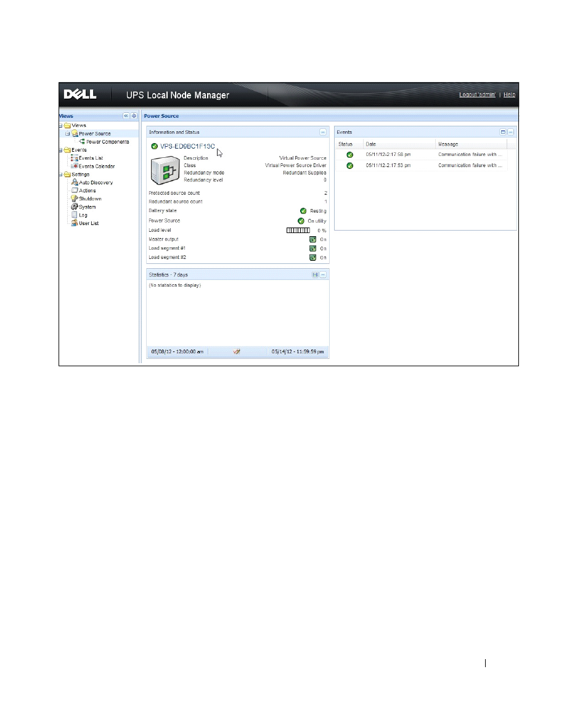This screenshot has width=588, height=706.
Task: Open Events List view
Action: [x=91, y=158]
